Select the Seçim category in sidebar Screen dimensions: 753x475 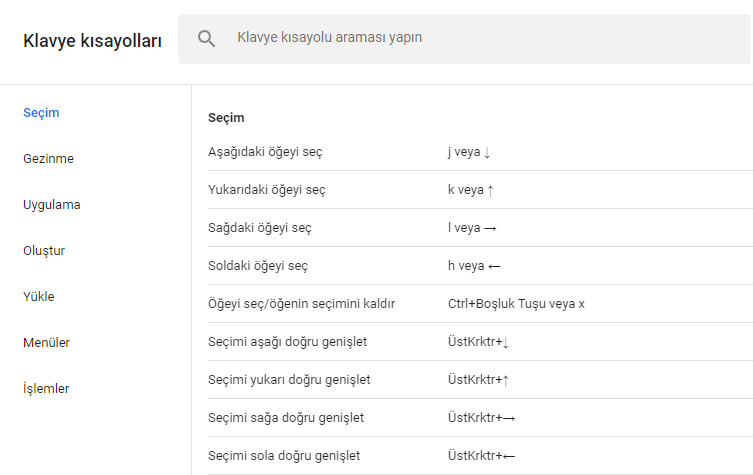[41, 113]
